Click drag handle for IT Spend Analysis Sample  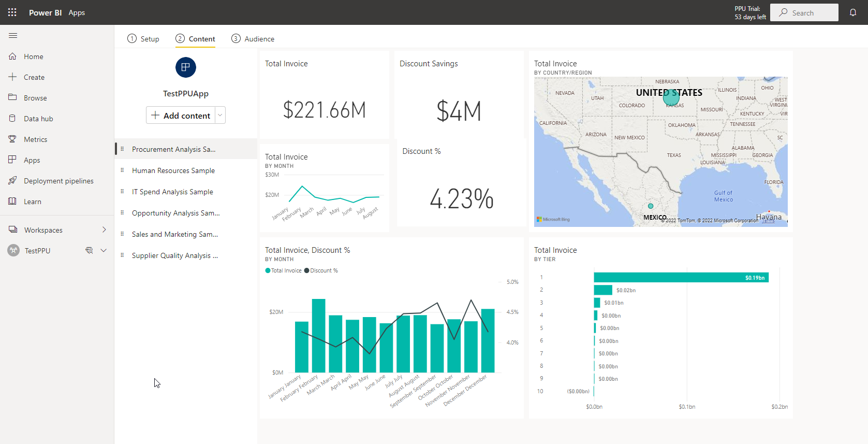tap(122, 192)
